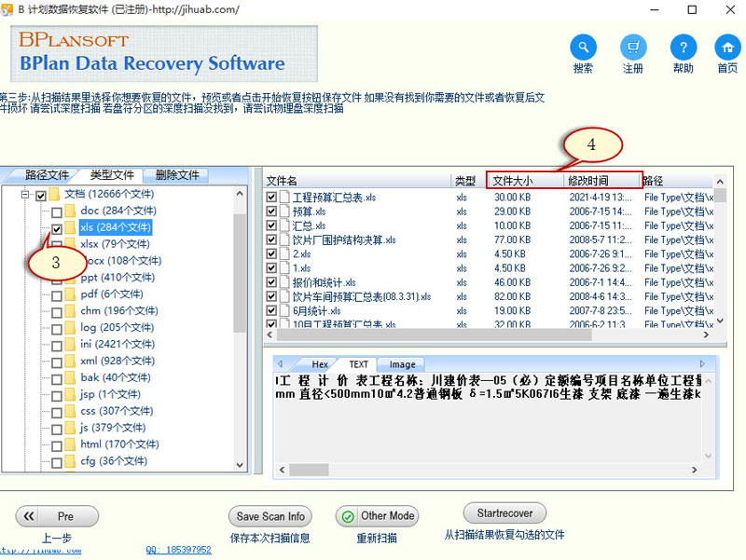This screenshot has height=560, width=746.
Task: Go to 首页 home icon
Action: 727,48
